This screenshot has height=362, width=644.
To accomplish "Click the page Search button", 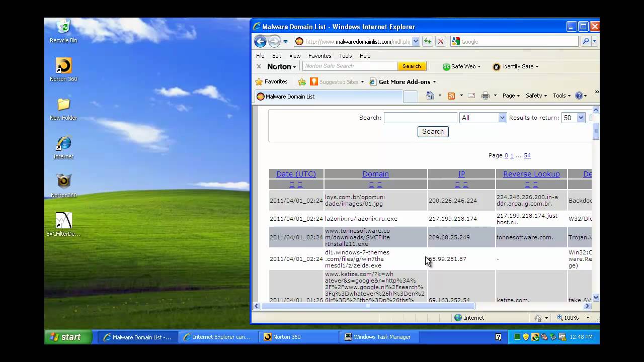I will point(433,132).
